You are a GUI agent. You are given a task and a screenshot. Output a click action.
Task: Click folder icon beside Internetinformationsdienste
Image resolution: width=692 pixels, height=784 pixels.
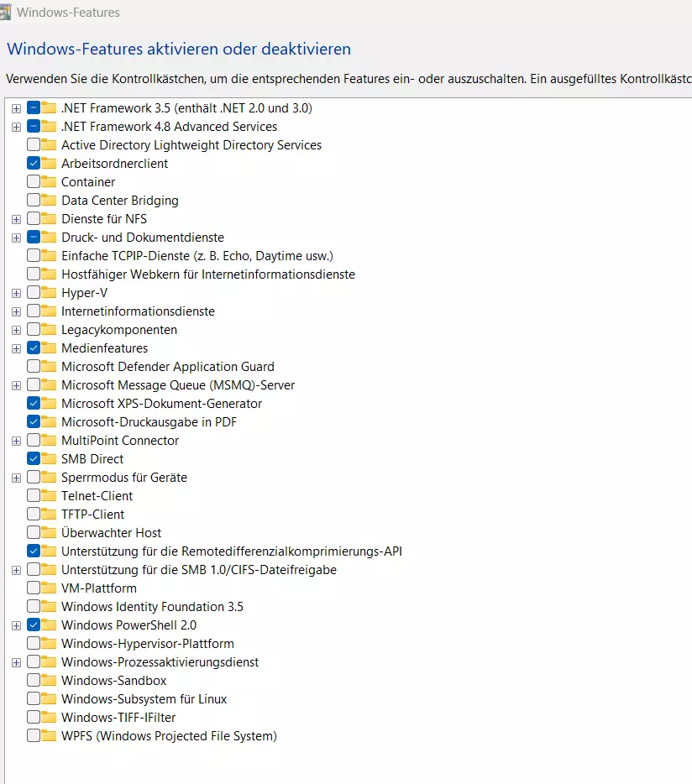(x=49, y=311)
